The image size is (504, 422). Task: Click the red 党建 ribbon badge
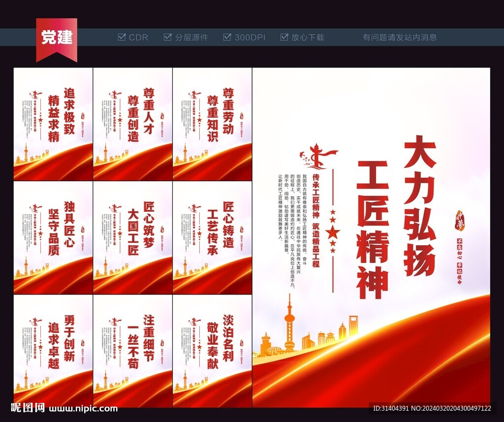(x=57, y=39)
